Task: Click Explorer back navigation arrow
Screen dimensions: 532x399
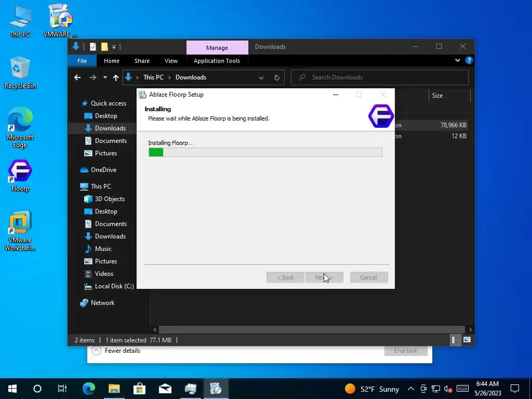Action: coord(77,78)
